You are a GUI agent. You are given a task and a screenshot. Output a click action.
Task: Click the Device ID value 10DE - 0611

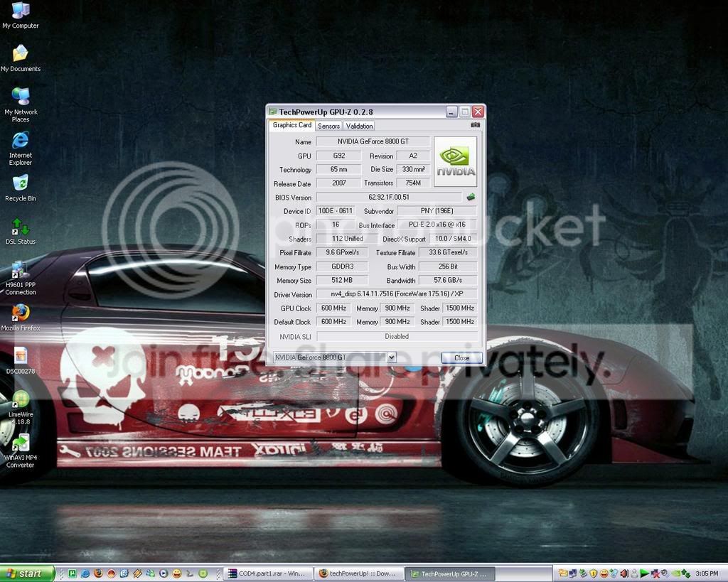[336, 211]
